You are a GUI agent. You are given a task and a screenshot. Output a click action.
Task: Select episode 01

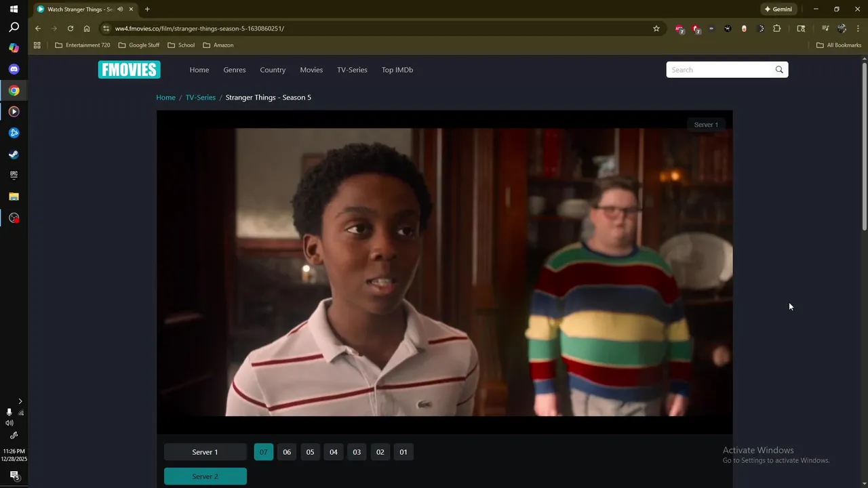click(x=403, y=452)
